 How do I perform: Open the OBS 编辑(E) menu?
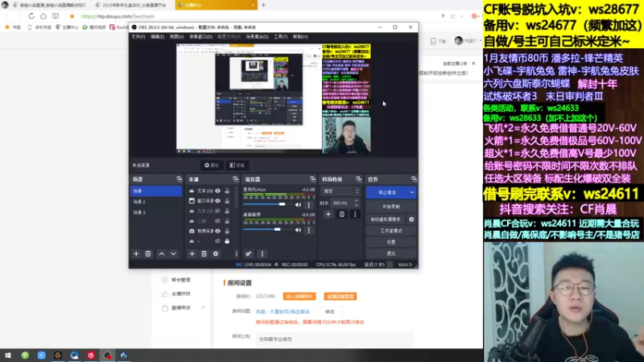(x=157, y=36)
